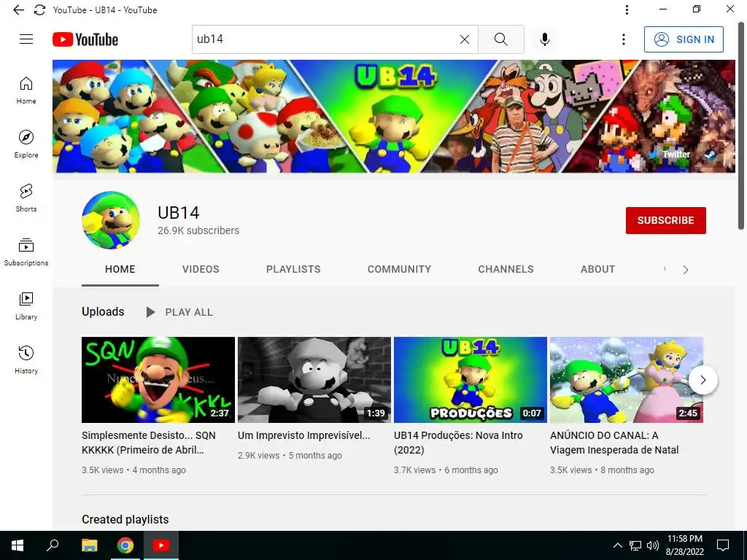Expand more channel tabs with right chevron
The height and width of the screenshot is (560, 747).
coord(686,270)
